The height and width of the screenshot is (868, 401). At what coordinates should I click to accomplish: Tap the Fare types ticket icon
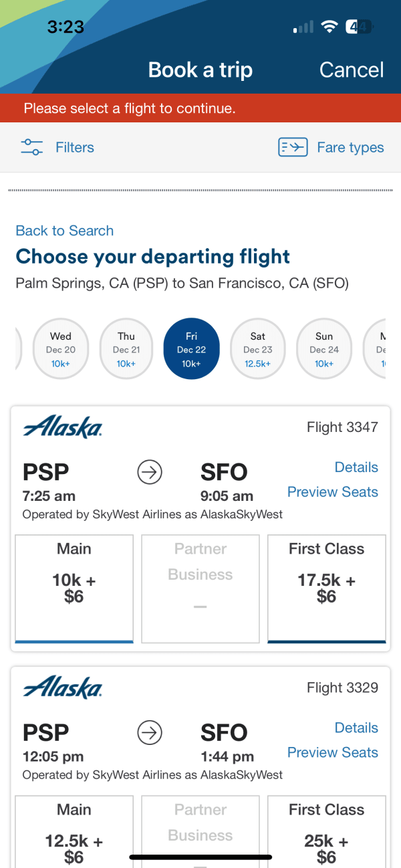click(293, 147)
